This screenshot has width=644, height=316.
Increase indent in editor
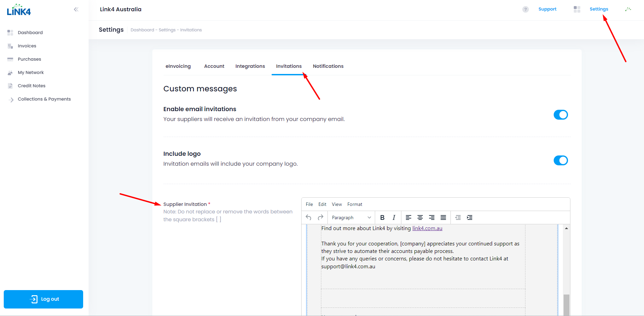(470, 217)
